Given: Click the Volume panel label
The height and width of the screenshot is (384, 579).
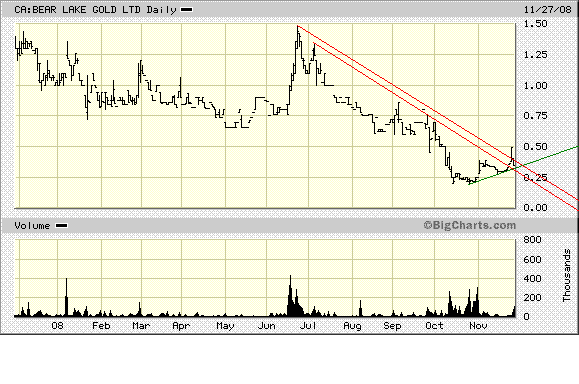Looking at the screenshot, I should tap(32, 226).
